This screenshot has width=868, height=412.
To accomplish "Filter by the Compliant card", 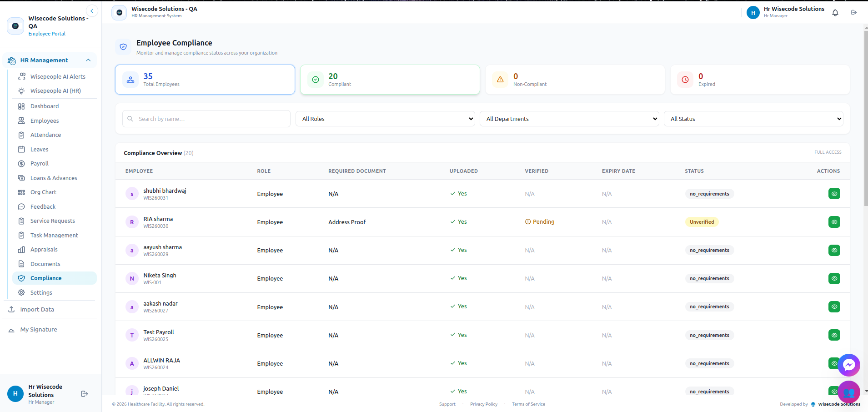I will point(390,80).
